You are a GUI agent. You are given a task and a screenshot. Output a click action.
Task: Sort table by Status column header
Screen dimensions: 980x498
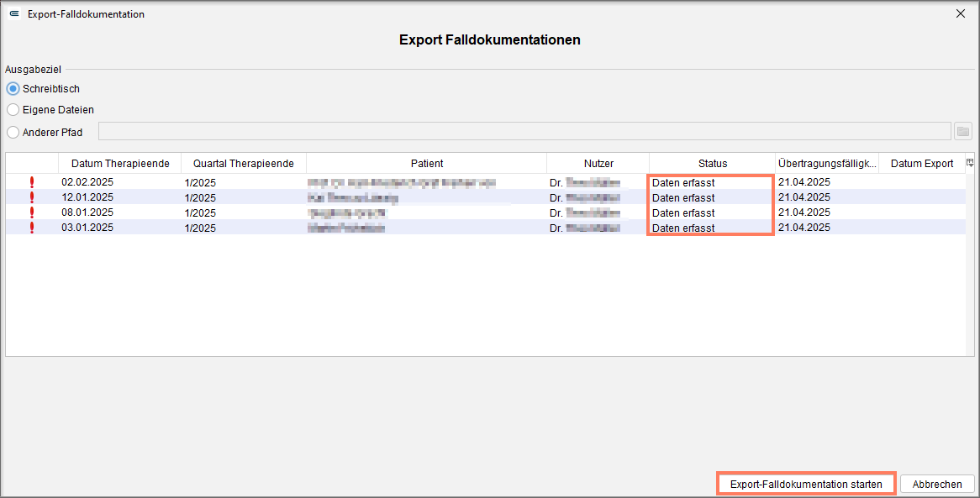coord(713,164)
